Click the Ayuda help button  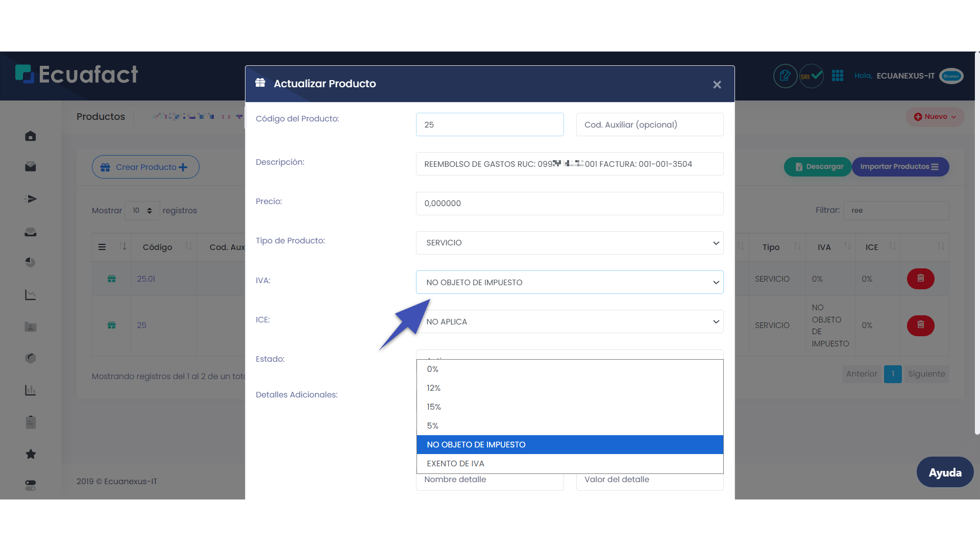[945, 472]
